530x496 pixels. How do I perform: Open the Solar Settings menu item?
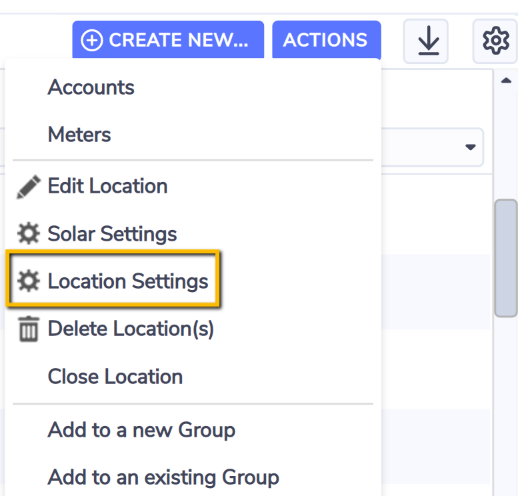[112, 234]
